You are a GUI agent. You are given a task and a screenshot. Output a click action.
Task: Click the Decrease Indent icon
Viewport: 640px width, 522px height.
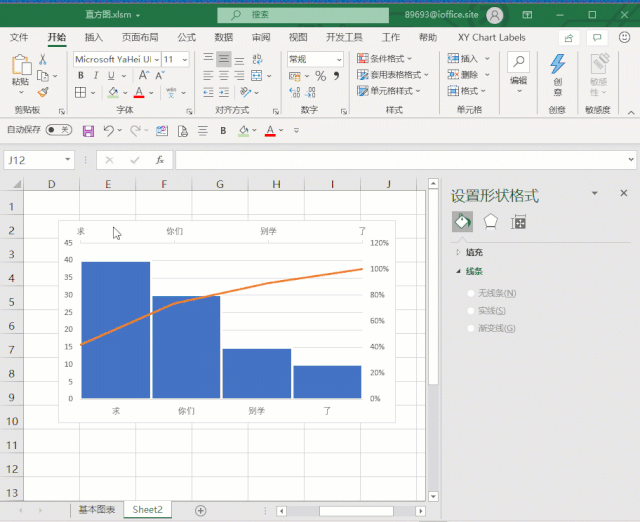(208, 93)
